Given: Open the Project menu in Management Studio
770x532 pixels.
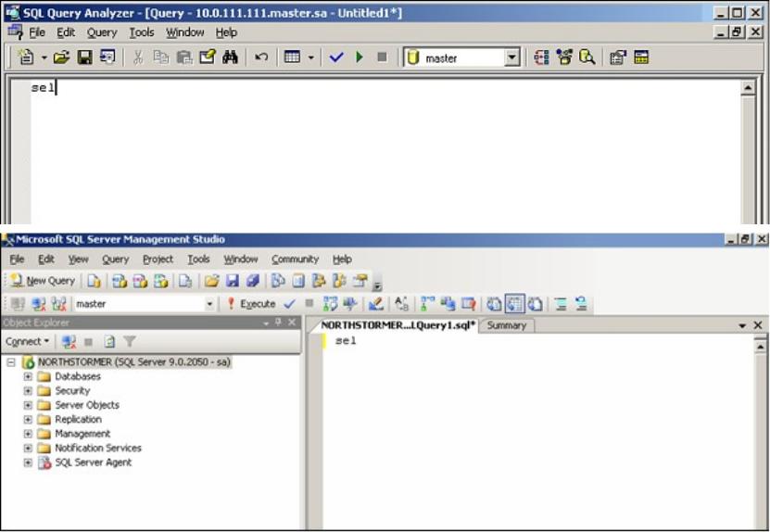Looking at the screenshot, I should coord(158,259).
